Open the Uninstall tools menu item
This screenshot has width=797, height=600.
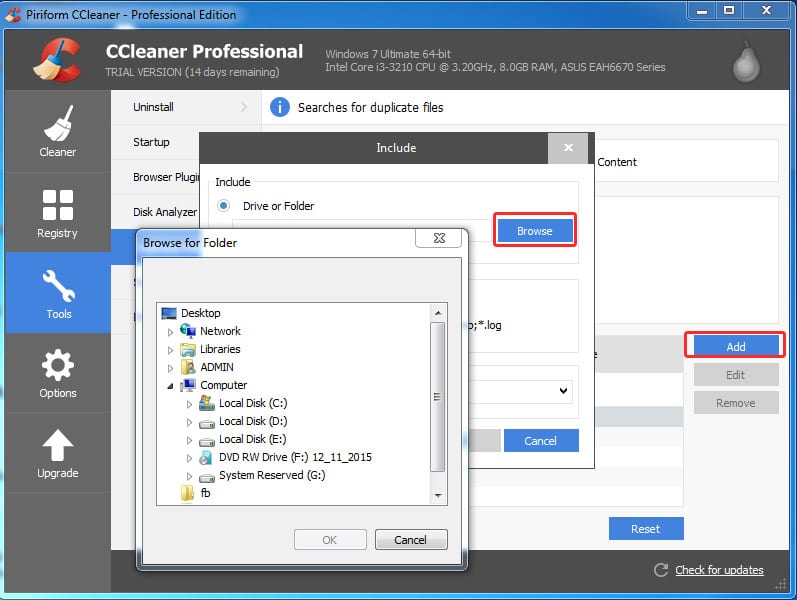pos(153,106)
